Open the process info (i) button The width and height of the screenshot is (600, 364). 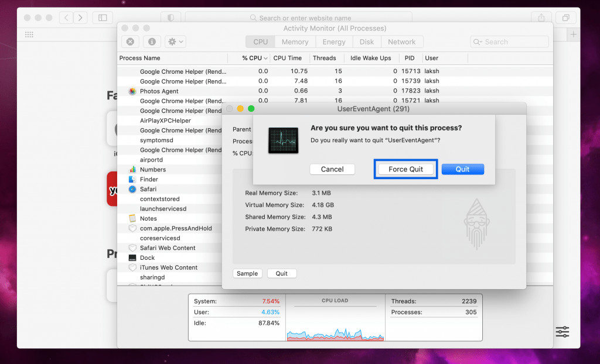click(152, 42)
